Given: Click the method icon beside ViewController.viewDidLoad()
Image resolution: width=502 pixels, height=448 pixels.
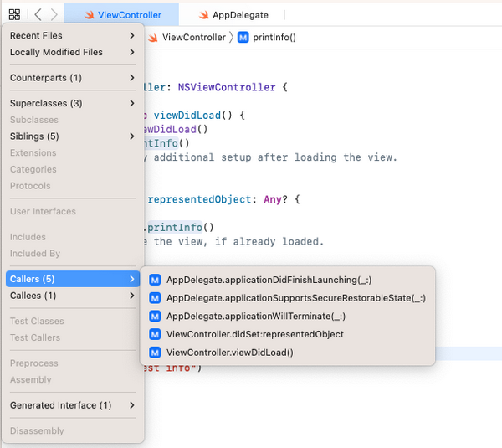Looking at the screenshot, I should click(x=154, y=353).
